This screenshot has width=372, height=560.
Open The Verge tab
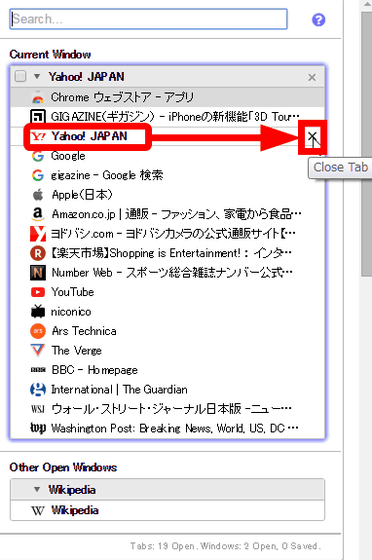pos(76,351)
